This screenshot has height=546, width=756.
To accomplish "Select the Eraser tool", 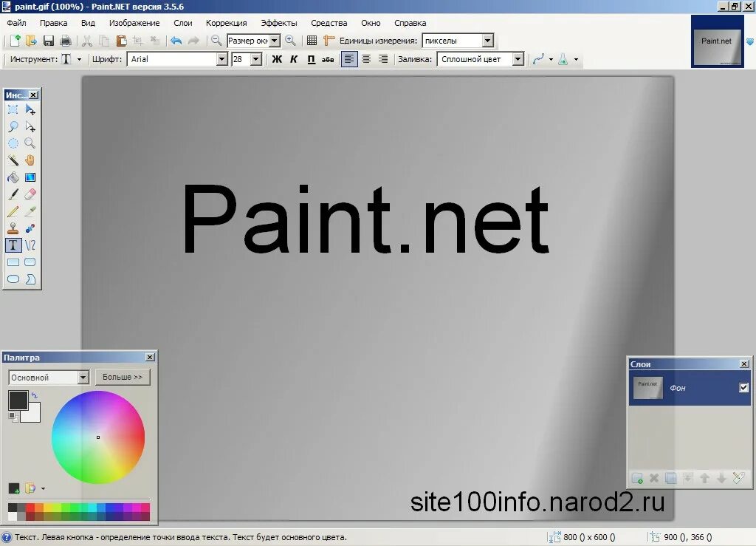I will click(x=30, y=194).
